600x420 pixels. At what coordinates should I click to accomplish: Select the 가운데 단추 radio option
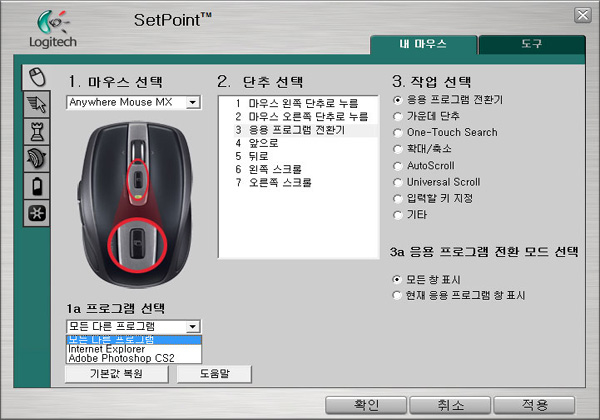[398, 116]
